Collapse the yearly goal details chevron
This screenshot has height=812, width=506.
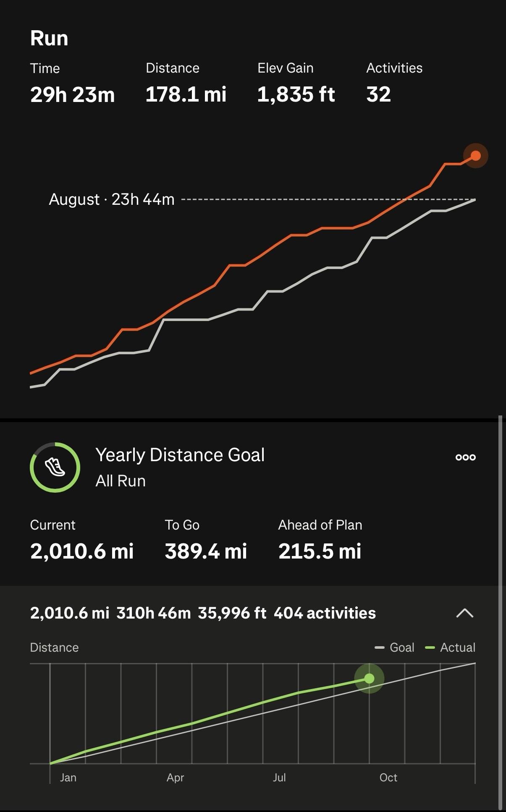click(464, 613)
